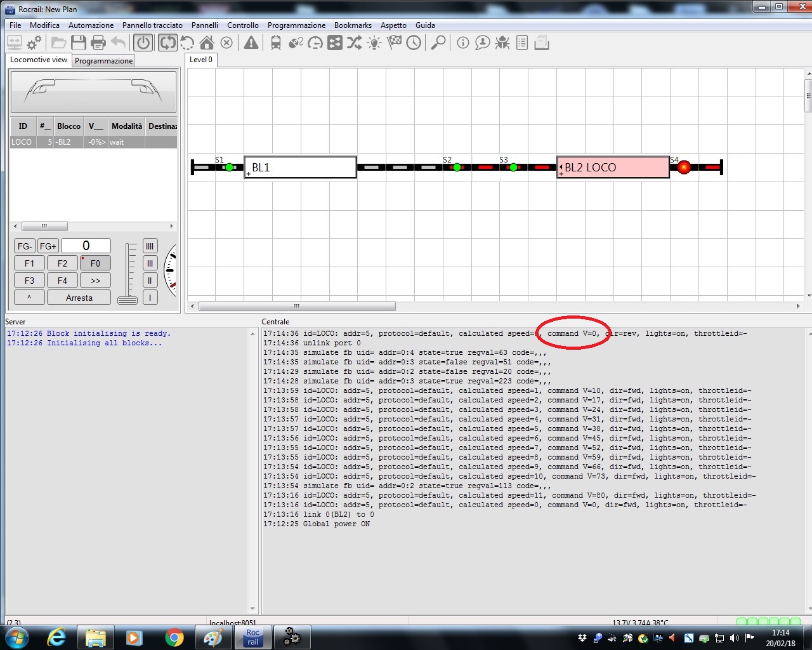
Task: Toggle the F0 lights function
Action: tap(95, 263)
